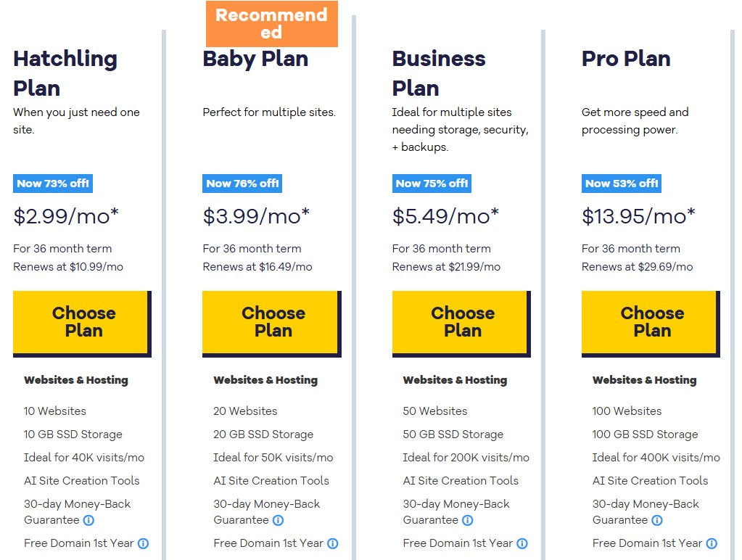
Task: Click the Pro Plan heading
Action: coord(626,59)
